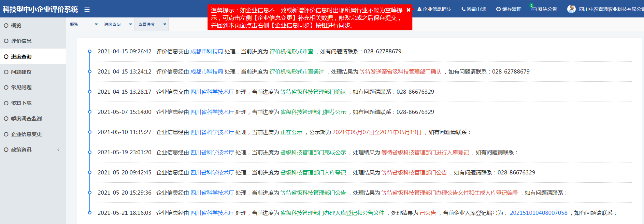
Task: Close the 概览 tab
Action: click(96, 24)
